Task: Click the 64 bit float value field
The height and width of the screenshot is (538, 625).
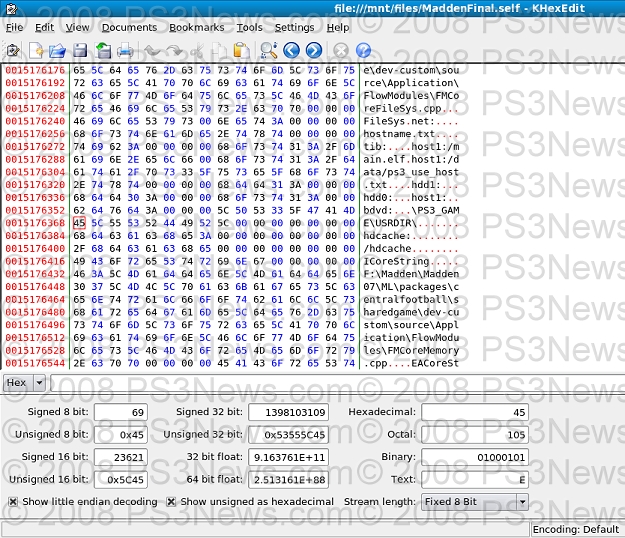Action: pyautogui.click(x=289, y=479)
